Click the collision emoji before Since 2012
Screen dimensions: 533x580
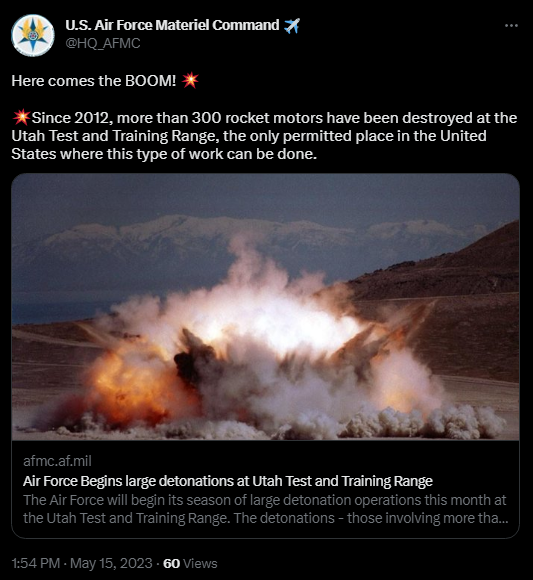[x=21, y=118]
